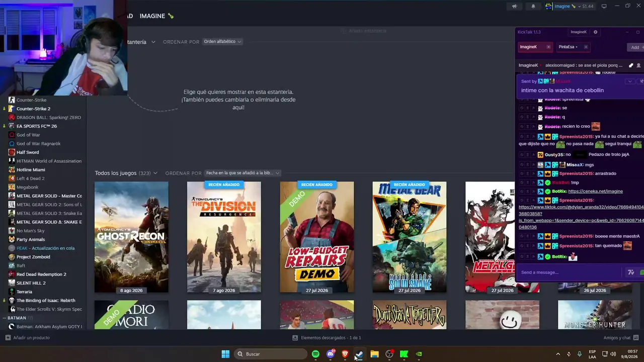Close the ImagineK chat tab
The image size is (644, 362).
point(548,47)
